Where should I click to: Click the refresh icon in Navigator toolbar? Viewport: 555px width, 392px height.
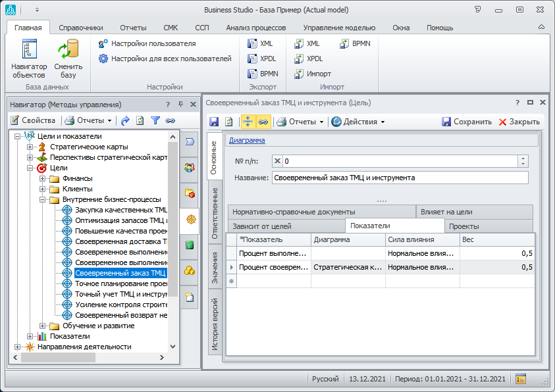(x=140, y=121)
